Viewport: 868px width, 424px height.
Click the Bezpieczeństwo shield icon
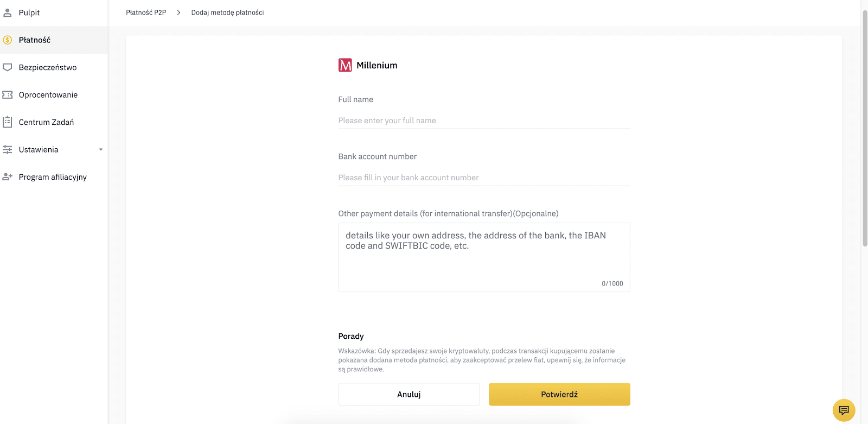coord(8,67)
